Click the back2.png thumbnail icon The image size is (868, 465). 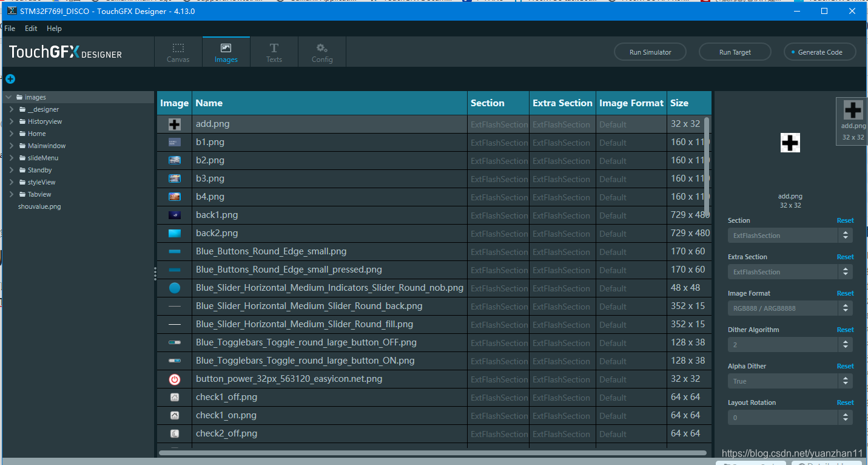[175, 233]
